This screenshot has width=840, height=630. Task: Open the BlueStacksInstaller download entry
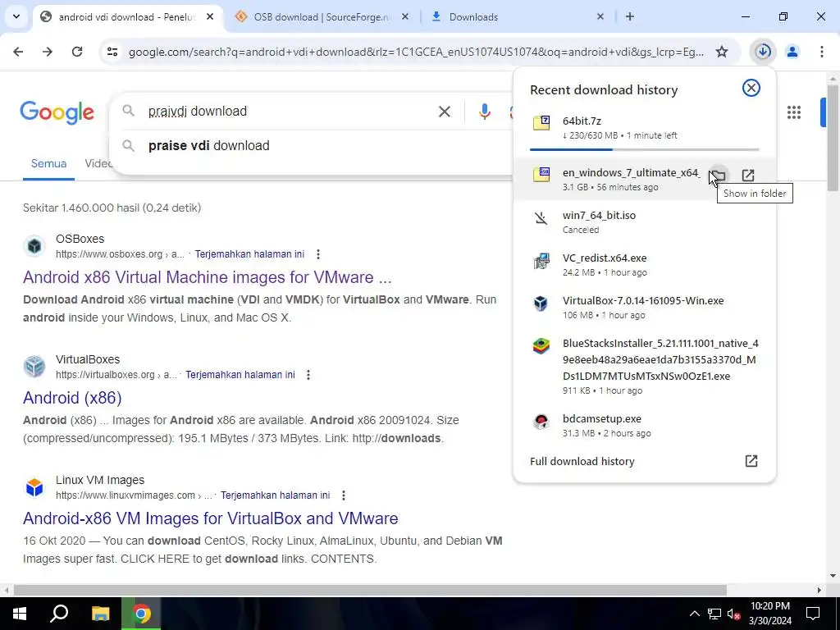click(x=645, y=367)
